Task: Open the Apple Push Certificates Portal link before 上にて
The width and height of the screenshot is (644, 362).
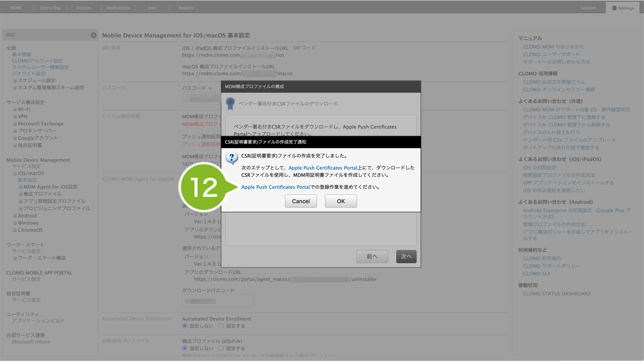Action: coord(323,168)
